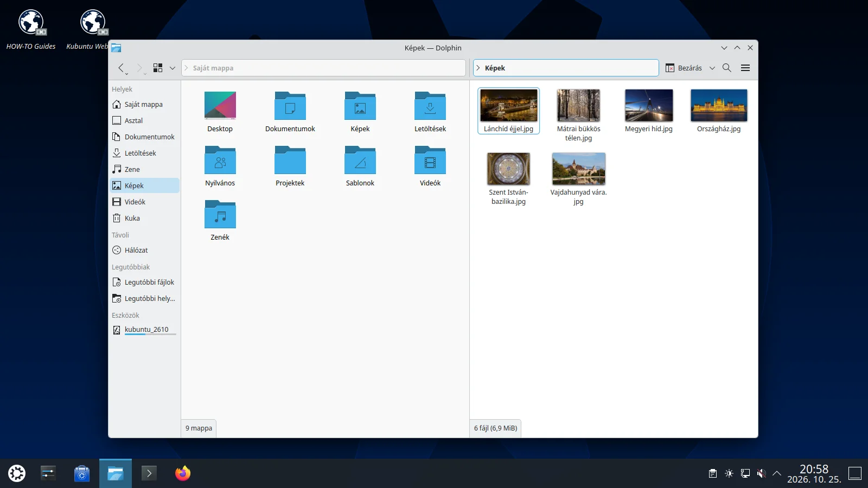Open the hamburger menu
The image size is (868, 488).
(x=745, y=68)
